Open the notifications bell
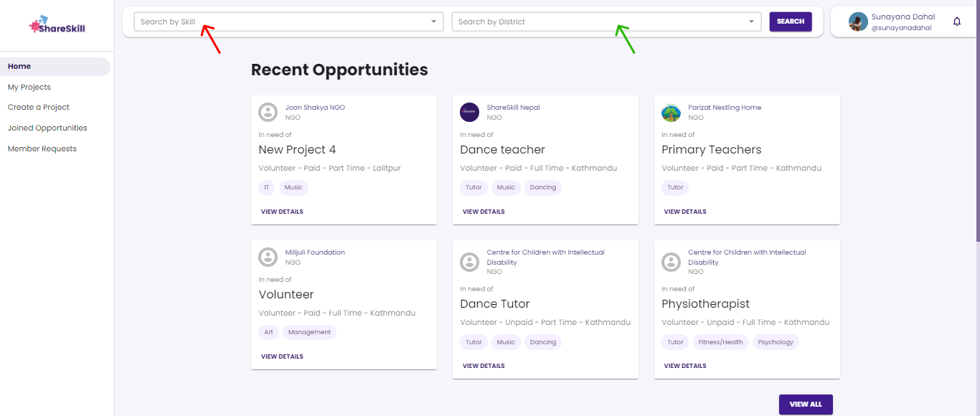This screenshot has width=980, height=416. coord(956,22)
